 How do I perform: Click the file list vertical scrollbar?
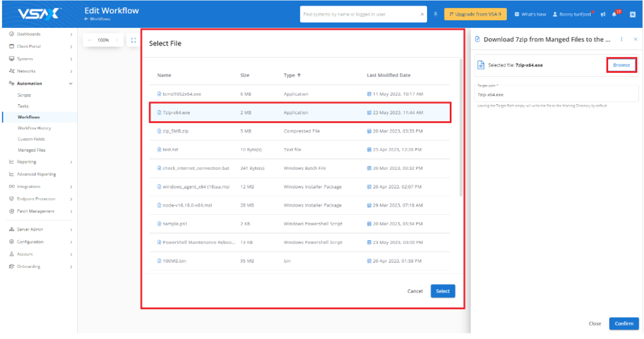click(462, 128)
